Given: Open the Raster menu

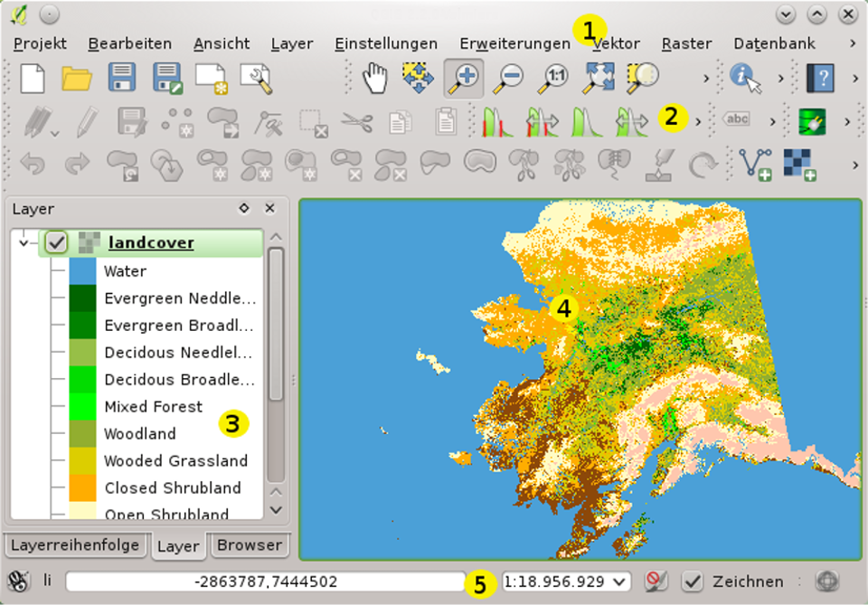Looking at the screenshot, I should click(x=686, y=43).
